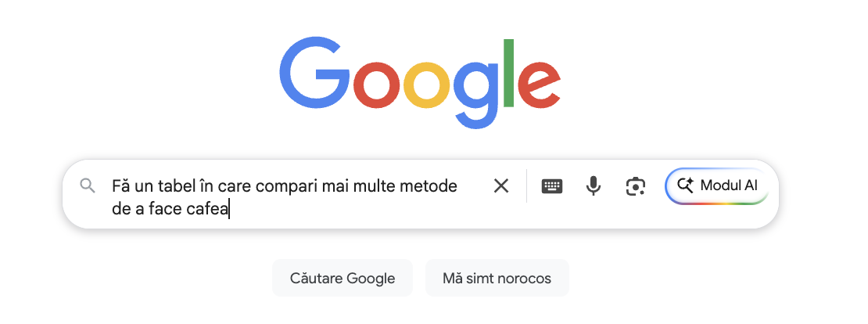Image resolution: width=868 pixels, height=324 pixels.
Task: Click the green letter l in the logo
Action: pyautogui.click(x=509, y=73)
